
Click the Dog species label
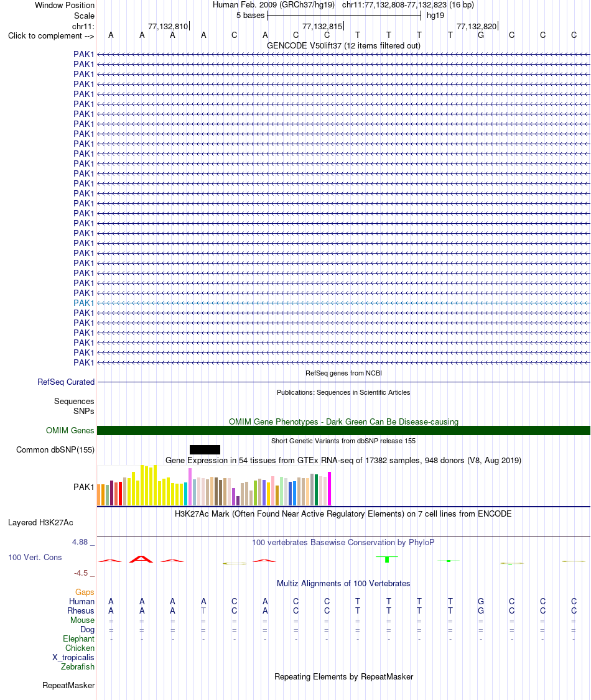pos(87,630)
